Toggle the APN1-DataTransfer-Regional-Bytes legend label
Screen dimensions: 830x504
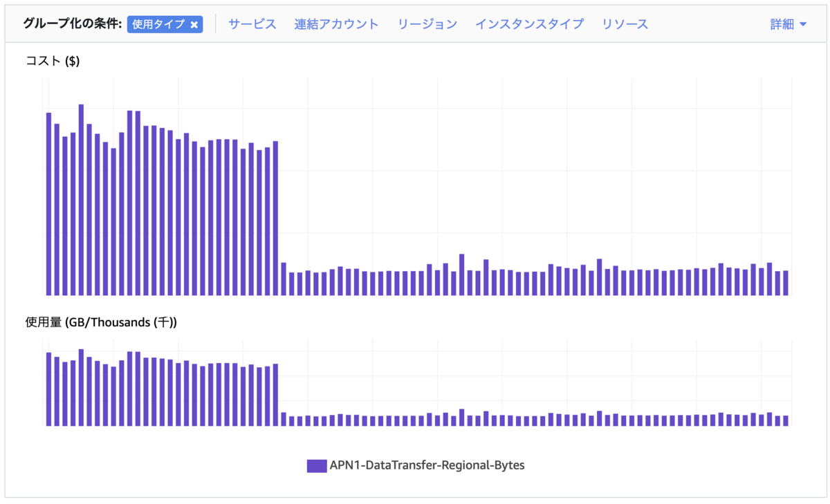pyautogui.click(x=427, y=465)
